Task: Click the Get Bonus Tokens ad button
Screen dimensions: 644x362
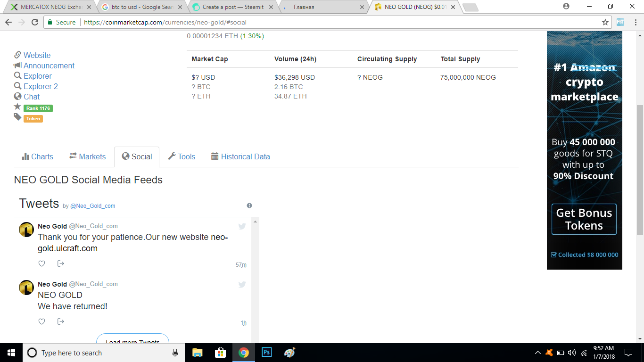Action: pyautogui.click(x=584, y=219)
